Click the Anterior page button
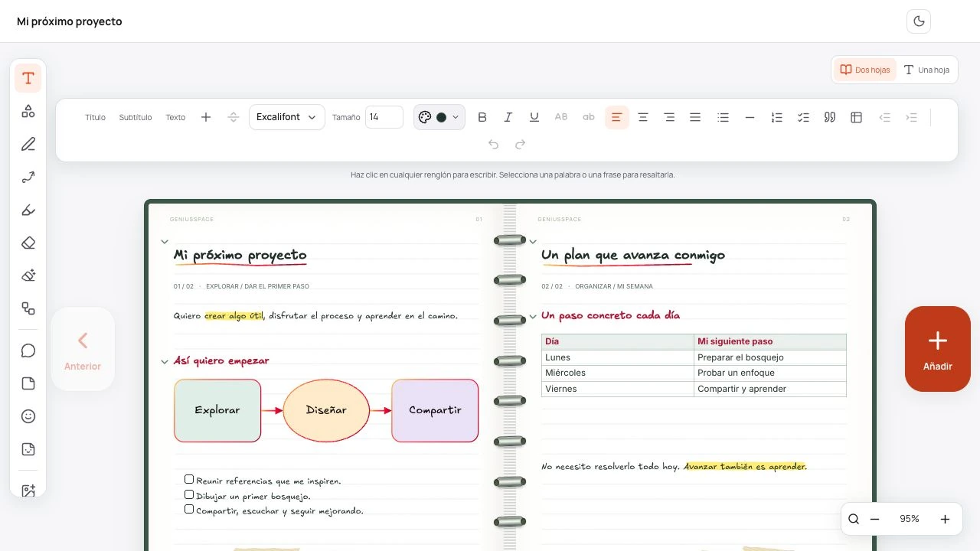Image resolution: width=980 pixels, height=551 pixels. pos(83,350)
